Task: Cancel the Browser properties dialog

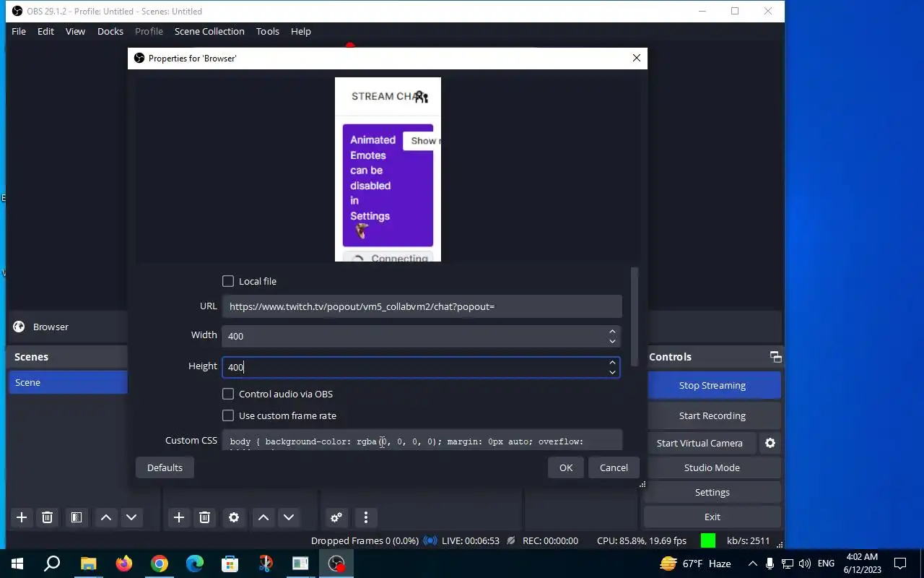Action: click(x=614, y=467)
